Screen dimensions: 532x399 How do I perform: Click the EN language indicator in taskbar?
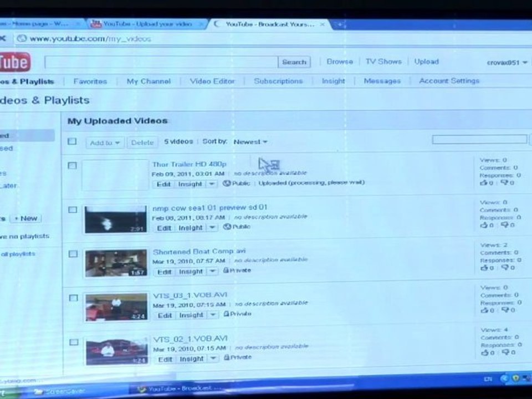coord(488,378)
